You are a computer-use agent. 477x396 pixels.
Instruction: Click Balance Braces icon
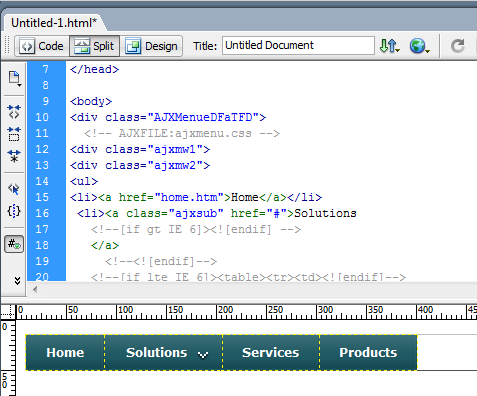point(14,211)
